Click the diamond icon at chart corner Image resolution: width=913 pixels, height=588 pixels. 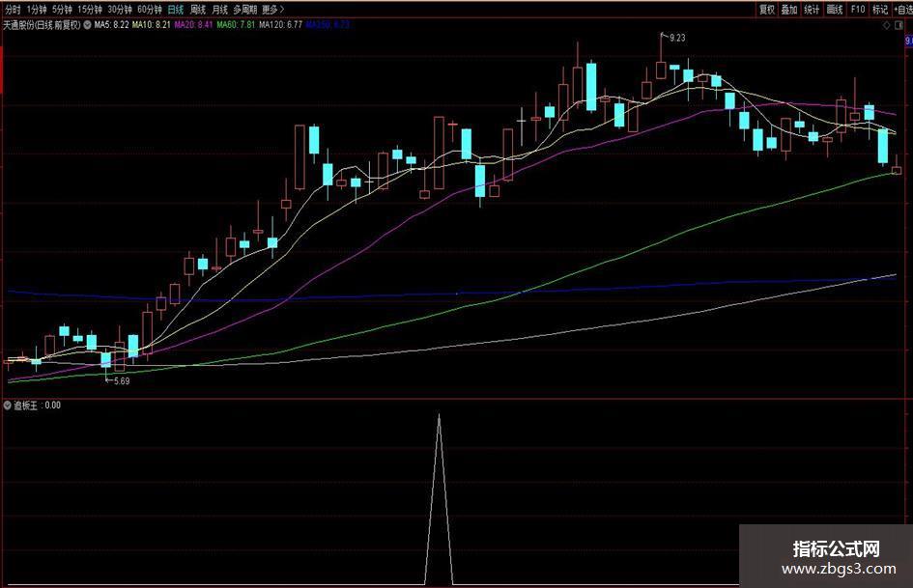tap(887, 25)
